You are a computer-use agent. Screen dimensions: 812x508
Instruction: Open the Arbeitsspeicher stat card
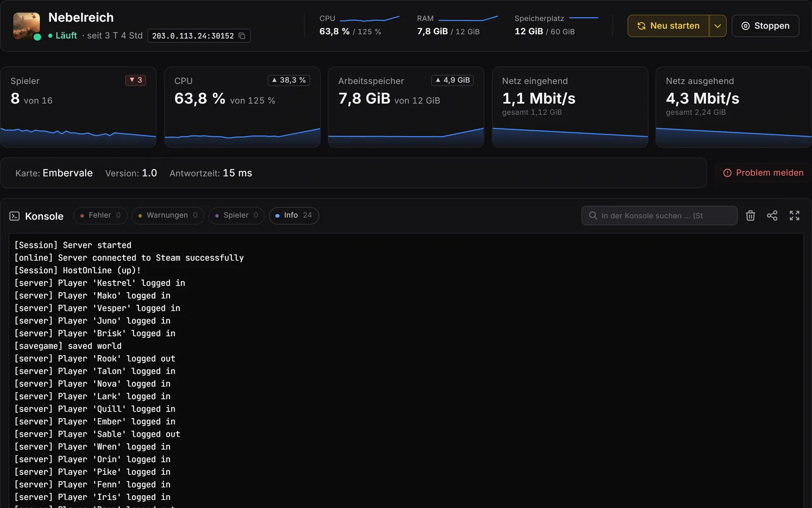(406, 107)
